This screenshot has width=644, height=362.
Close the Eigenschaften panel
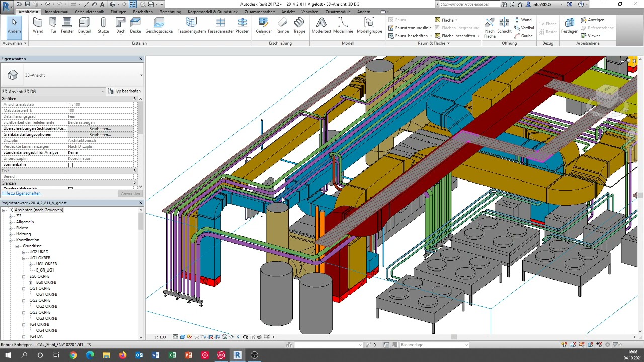pyautogui.click(x=141, y=59)
